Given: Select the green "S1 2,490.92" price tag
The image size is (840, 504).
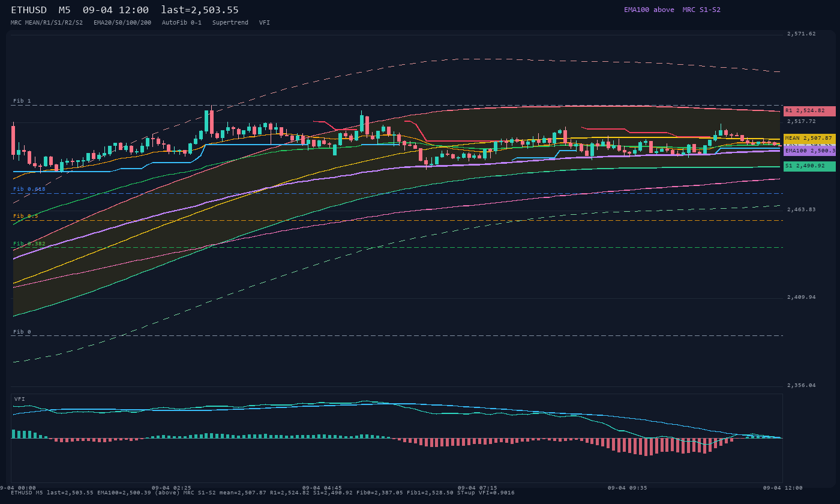Looking at the screenshot, I should [809, 166].
